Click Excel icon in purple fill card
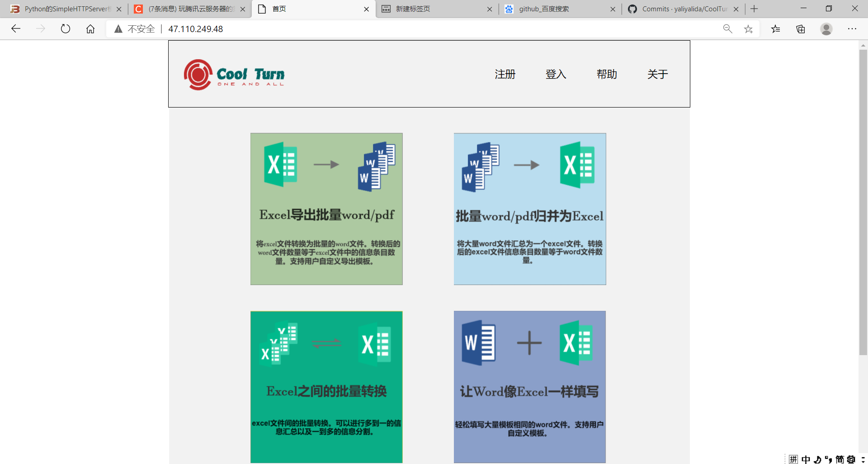The width and height of the screenshot is (868, 464). click(576, 342)
